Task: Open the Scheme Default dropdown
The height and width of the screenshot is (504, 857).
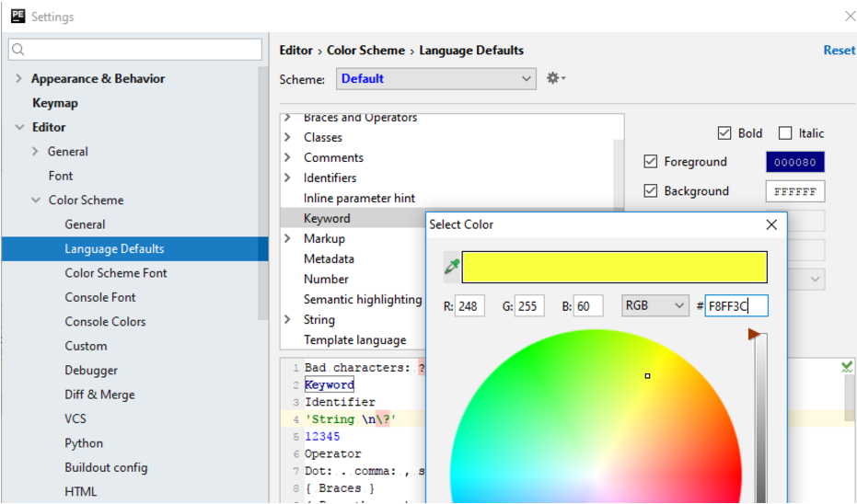Action: tap(436, 78)
